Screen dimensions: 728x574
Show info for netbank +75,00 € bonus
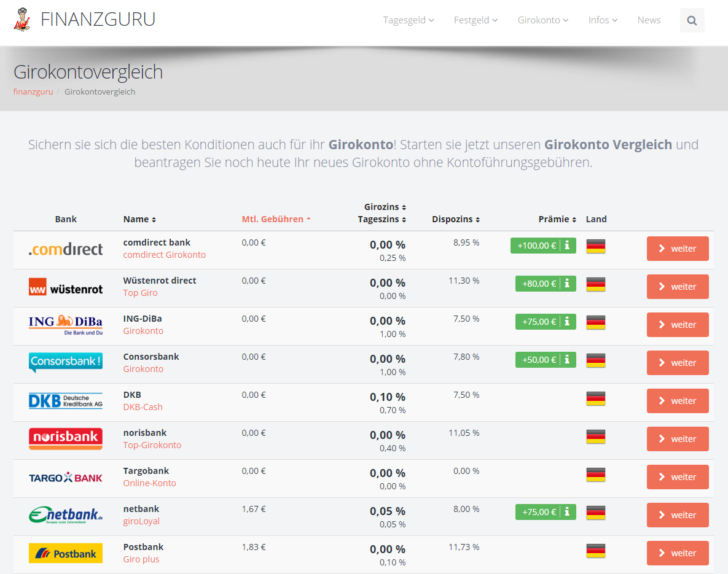[x=568, y=512]
